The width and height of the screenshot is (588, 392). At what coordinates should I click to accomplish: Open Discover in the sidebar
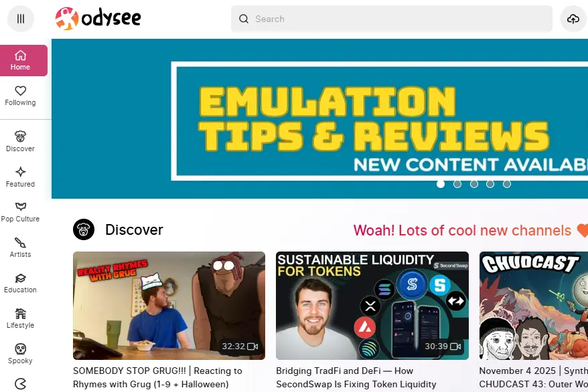[20, 142]
